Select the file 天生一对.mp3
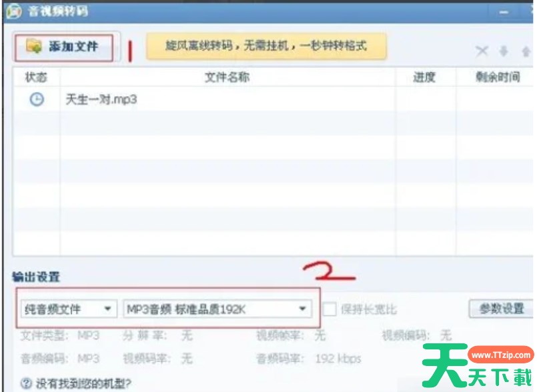This screenshot has width=537, height=392. coord(101,99)
